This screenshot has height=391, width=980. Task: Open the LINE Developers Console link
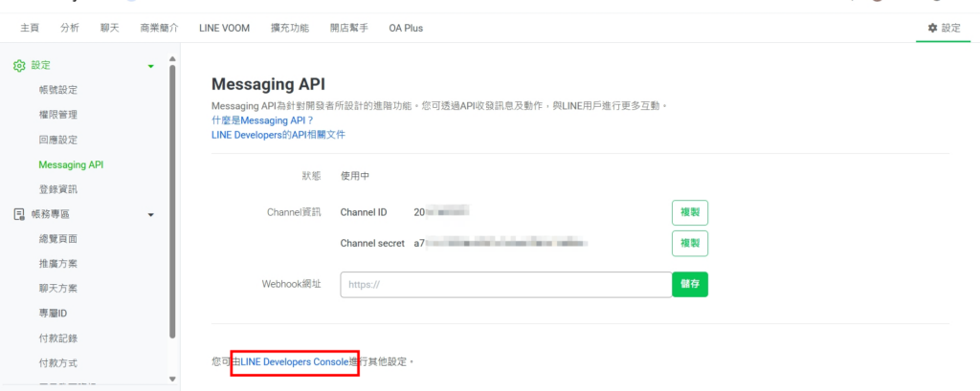click(x=295, y=361)
